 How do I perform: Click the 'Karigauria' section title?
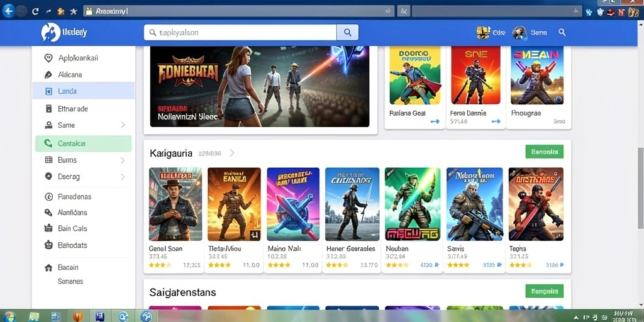[x=171, y=153]
